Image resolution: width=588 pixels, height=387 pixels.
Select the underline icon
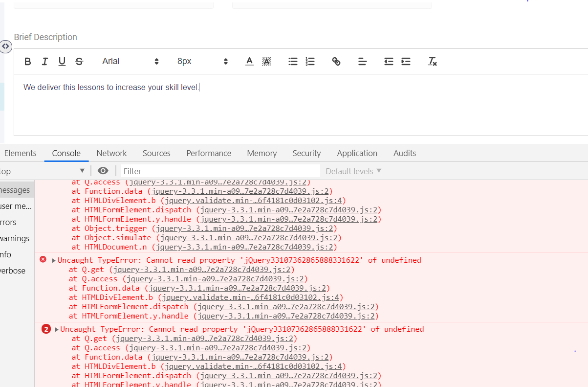tap(61, 61)
